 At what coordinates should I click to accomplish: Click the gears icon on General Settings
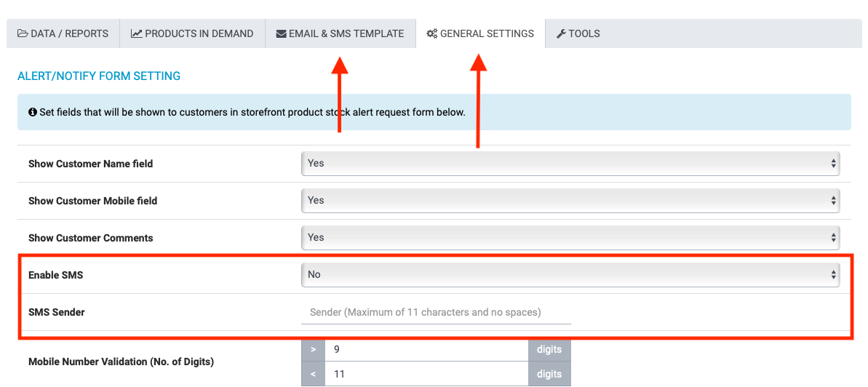point(431,33)
